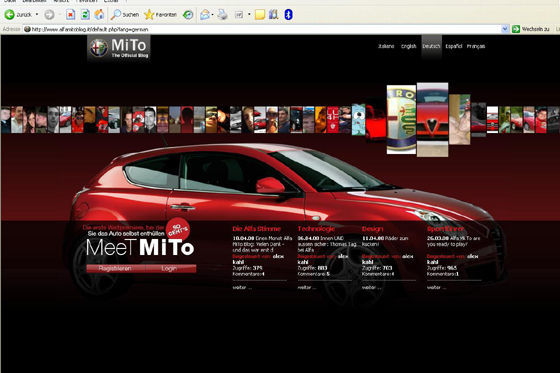560x373 pixels.
Task: Click the Meet MiTo headline text
Action: [x=140, y=247]
